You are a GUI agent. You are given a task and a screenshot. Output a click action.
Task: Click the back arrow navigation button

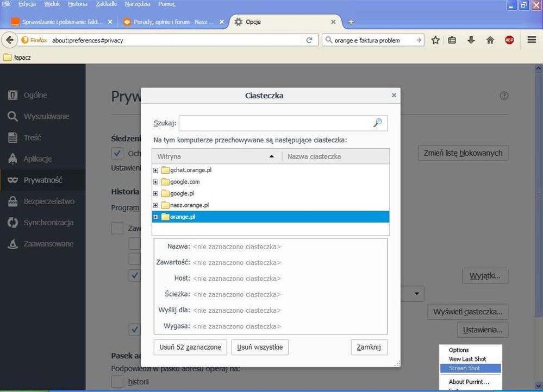(9, 40)
